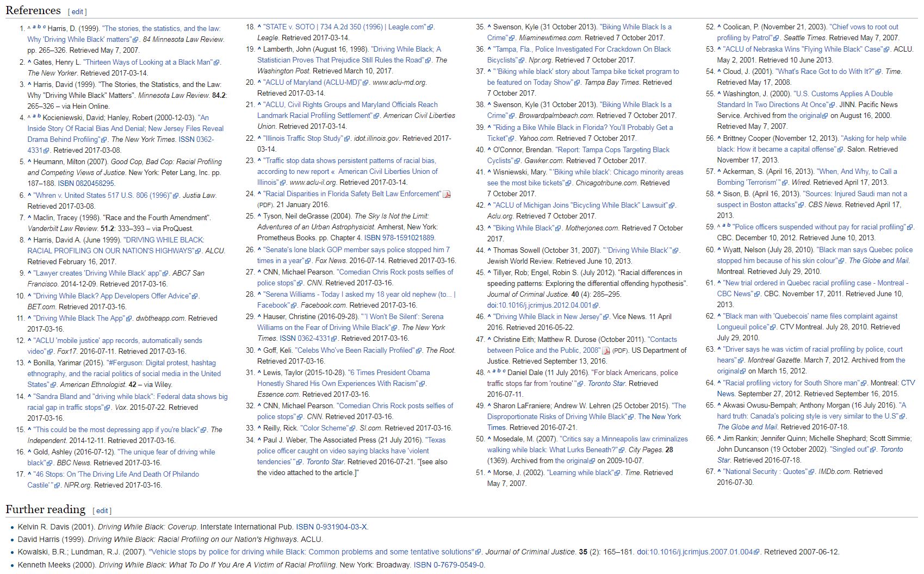Open 'Tampa, Fla., Police Investigated For Crackdown' link
Image resolution: width=924 pixels, height=574 pixels.
[x=579, y=55]
